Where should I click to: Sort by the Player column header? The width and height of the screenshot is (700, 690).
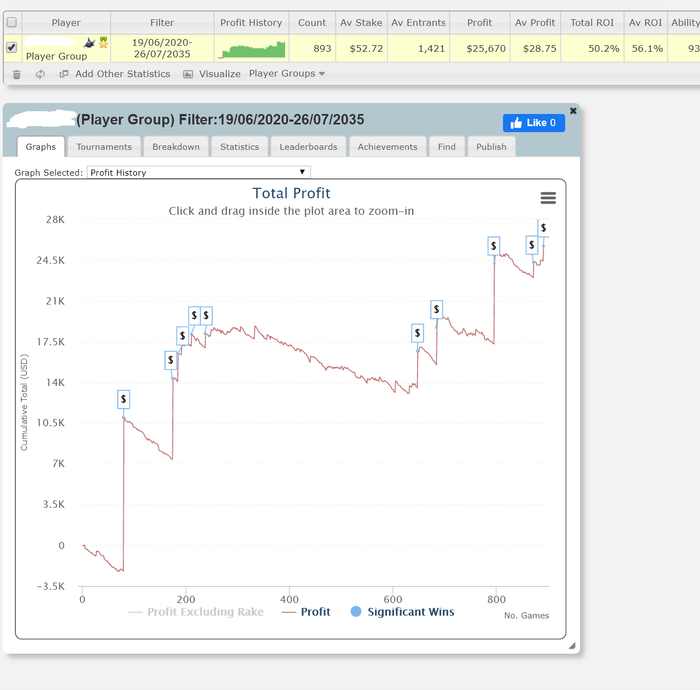point(66,22)
